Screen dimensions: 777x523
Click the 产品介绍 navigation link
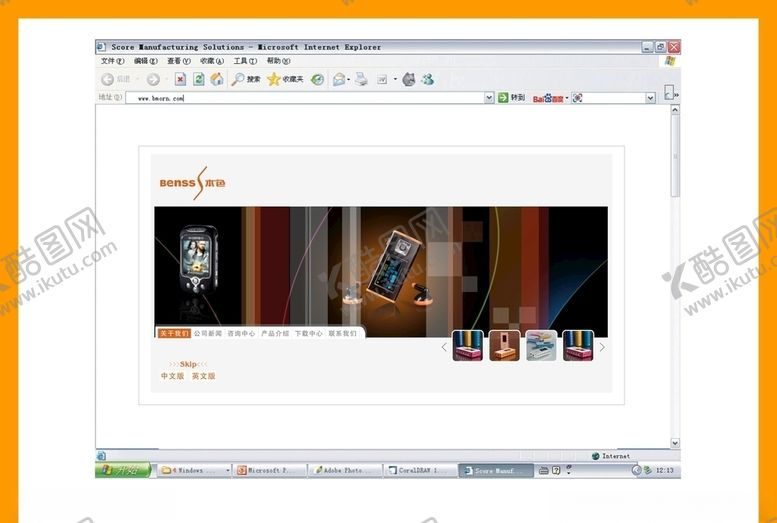click(x=275, y=334)
